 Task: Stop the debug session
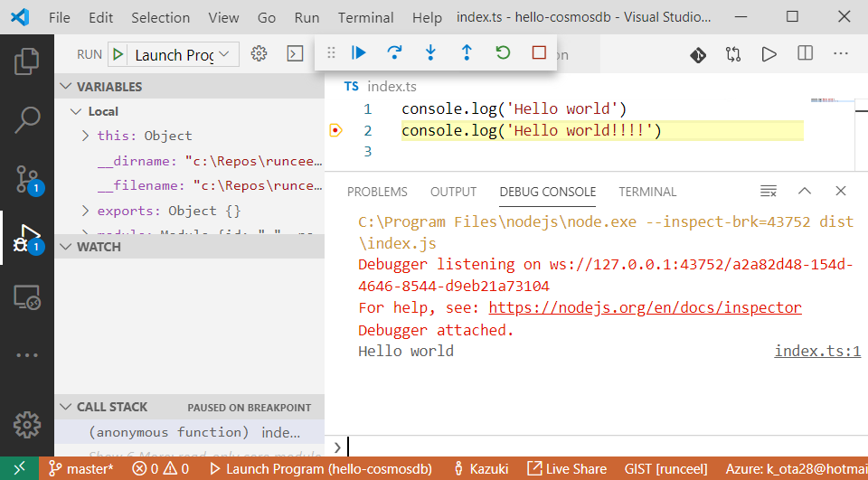(x=539, y=52)
